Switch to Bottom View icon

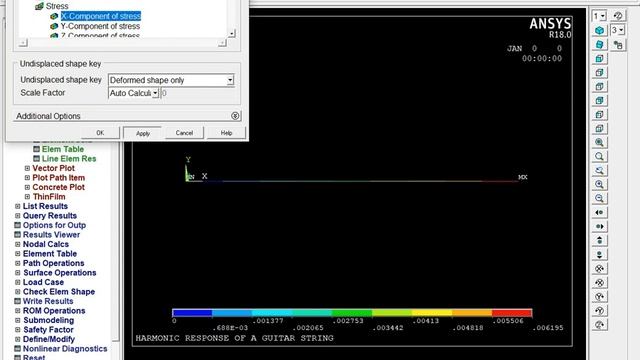pyautogui.click(x=599, y=129)
